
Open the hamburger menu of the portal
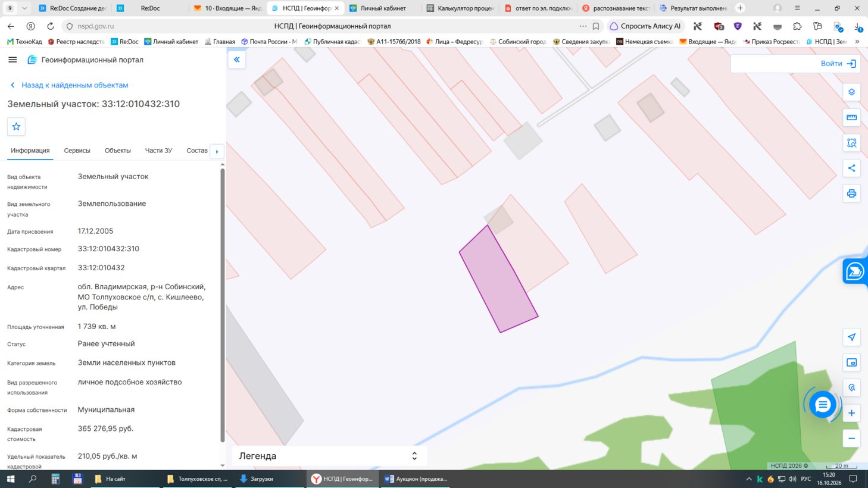pos(13,60)
